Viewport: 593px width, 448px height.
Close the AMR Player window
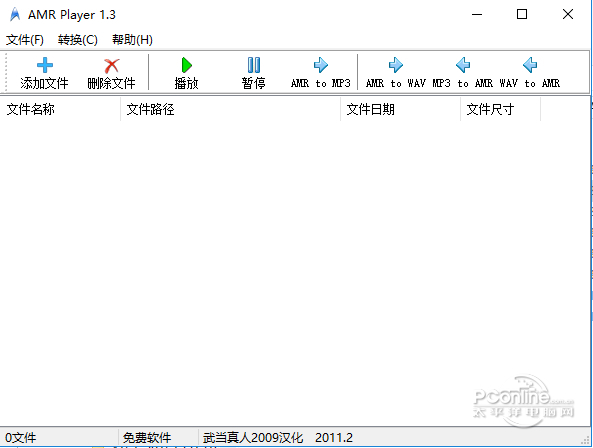click(x=568, y=15)
